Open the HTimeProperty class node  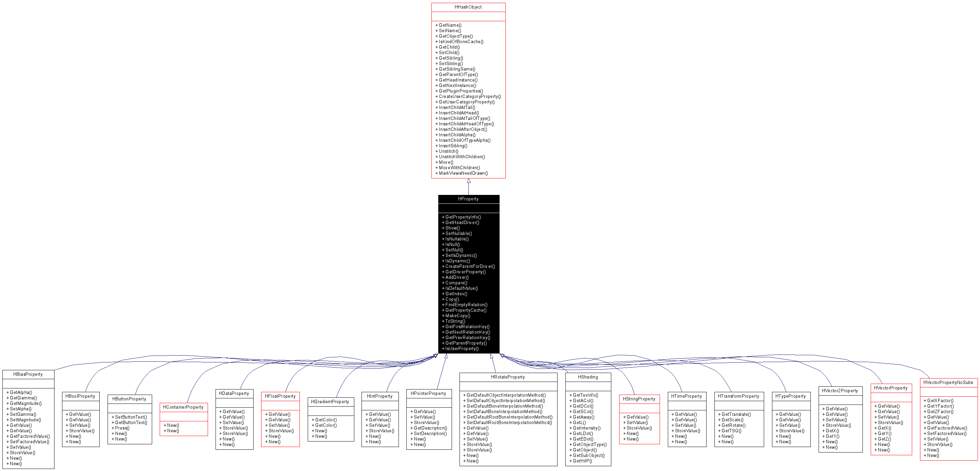687,419
